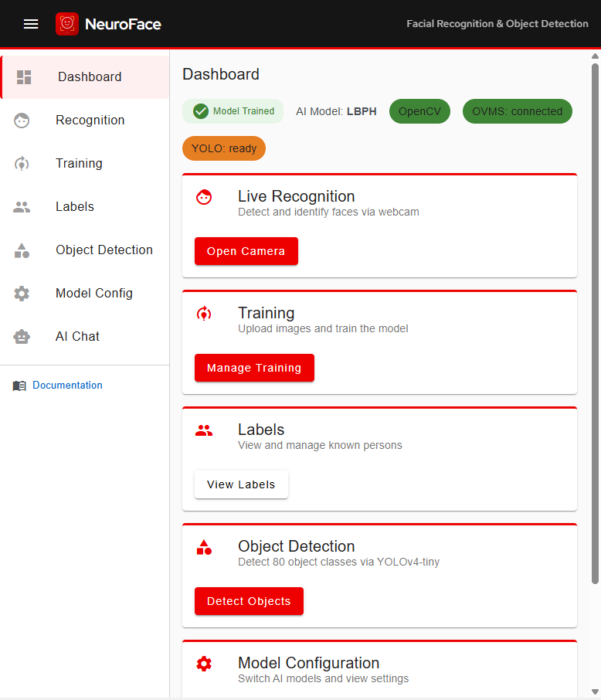Go to Dashboard menu item
The height and width of the screenshot is (700, 601).
(90, 77)
